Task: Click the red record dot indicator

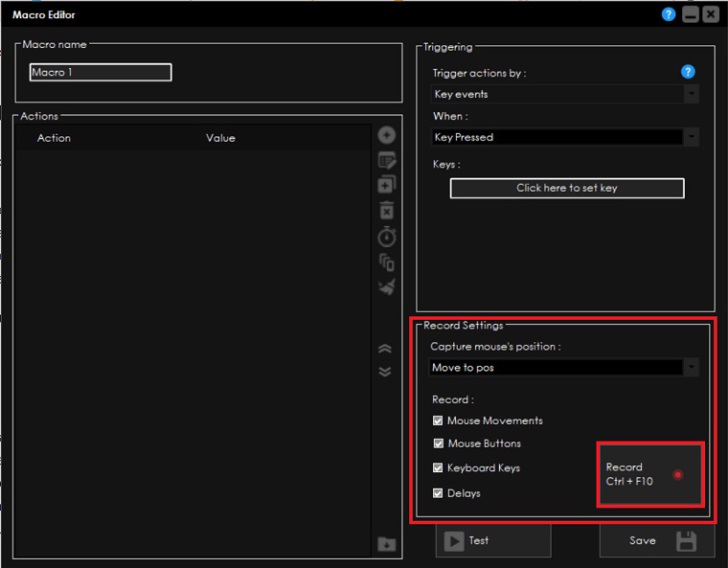Action: [x=678, y=475]
